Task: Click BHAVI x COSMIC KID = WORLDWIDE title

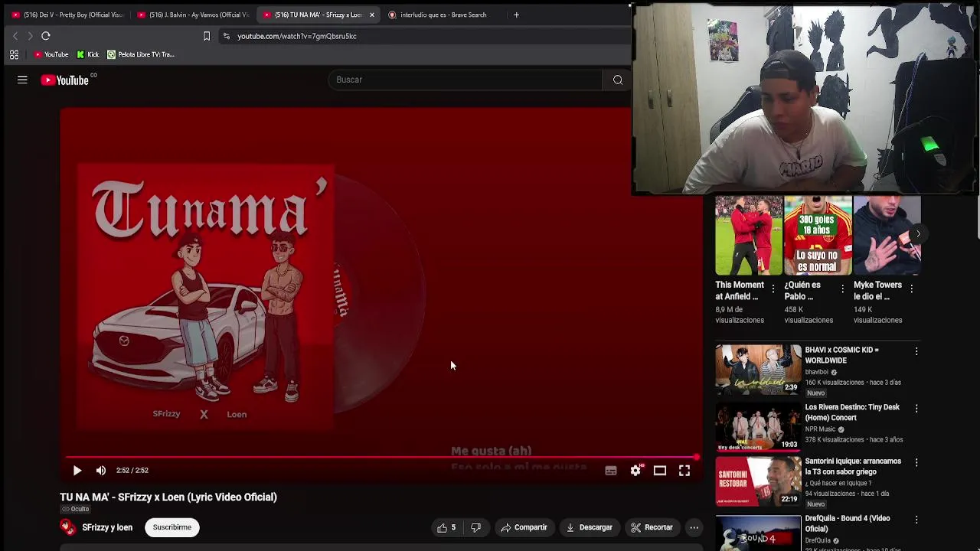Action: coord(841,355)
